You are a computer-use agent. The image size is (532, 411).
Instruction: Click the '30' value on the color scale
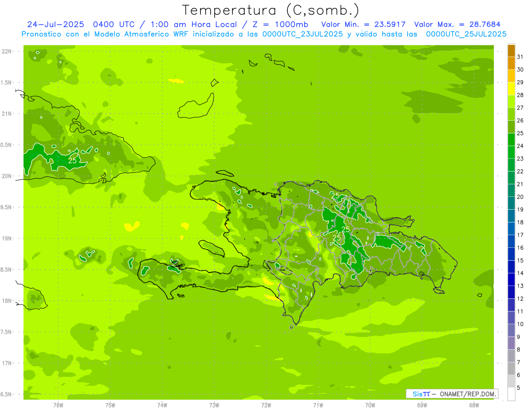click(x=520, y=70)
